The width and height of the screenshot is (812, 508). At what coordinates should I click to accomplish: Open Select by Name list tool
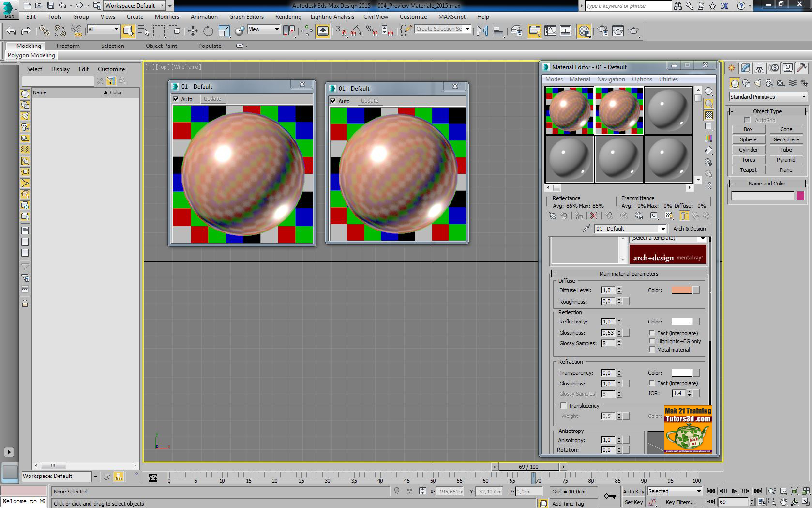point(143,31)
